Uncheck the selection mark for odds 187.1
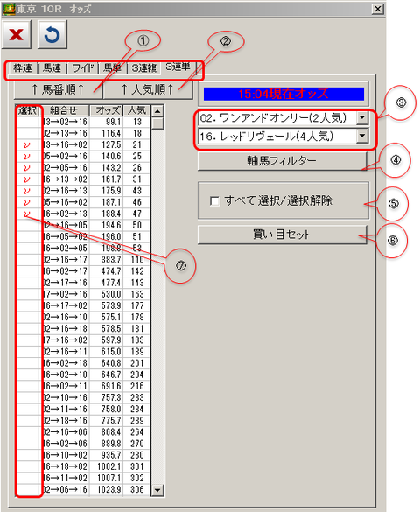420x512 pixels. tap(27, 202)
